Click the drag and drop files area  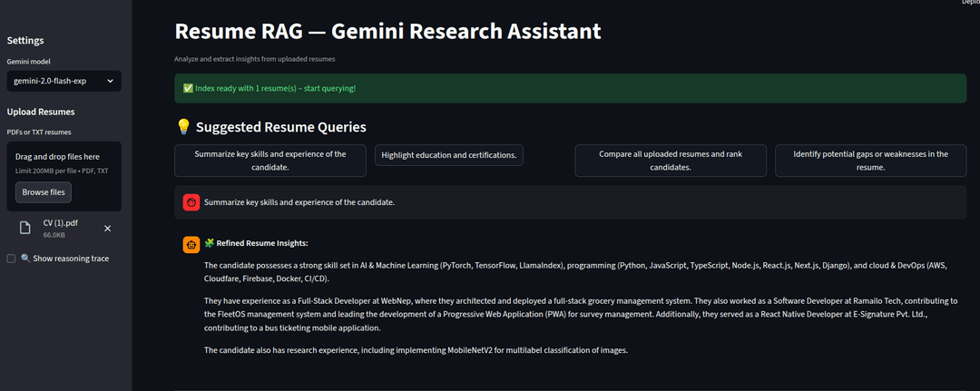point(64,177)
